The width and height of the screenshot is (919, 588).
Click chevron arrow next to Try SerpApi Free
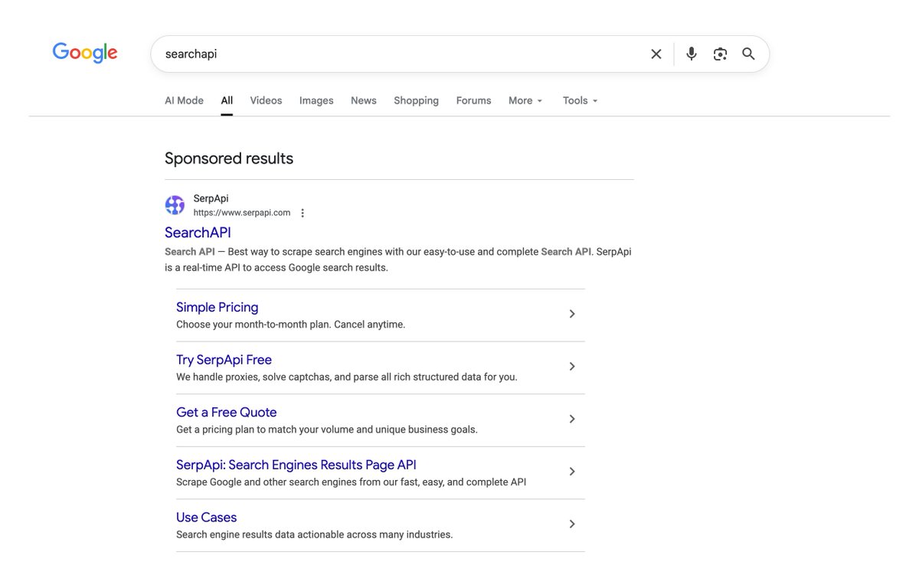pos(572,367)
